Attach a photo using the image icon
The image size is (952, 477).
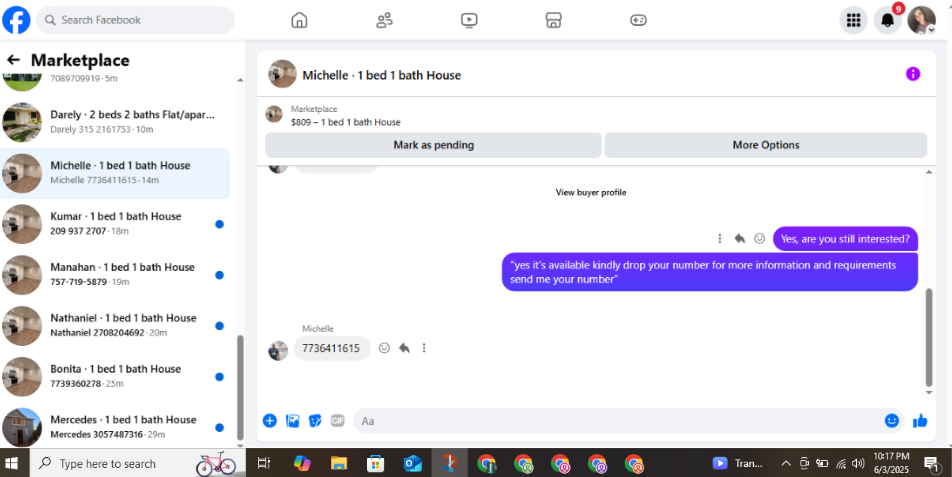point(293,421)
